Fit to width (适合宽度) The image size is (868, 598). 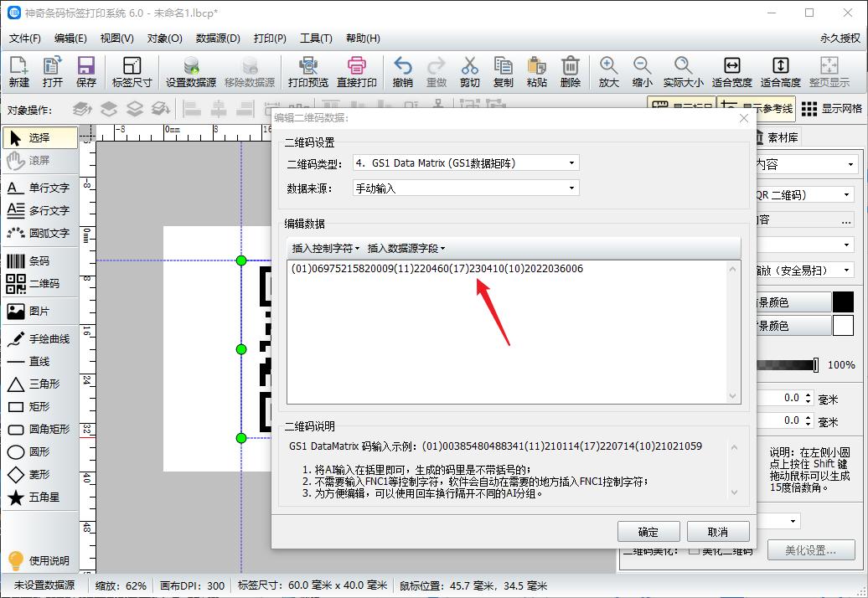(x=731, y=72)
